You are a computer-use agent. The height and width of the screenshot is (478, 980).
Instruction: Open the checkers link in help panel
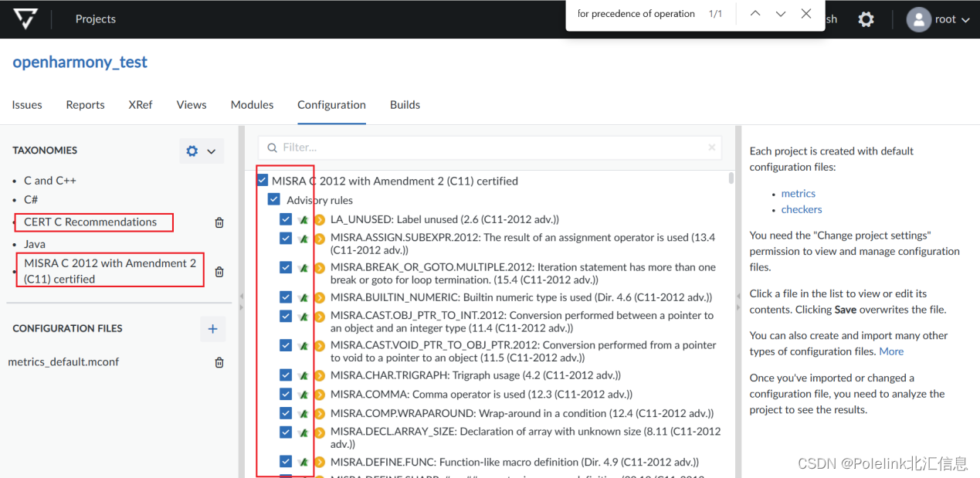click(802, 209)
